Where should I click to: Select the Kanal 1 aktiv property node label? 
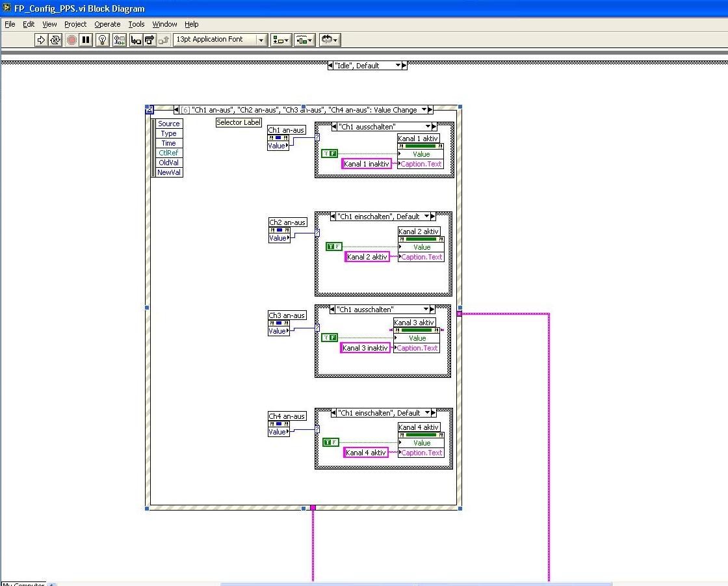pyautogui.click(x=418, y=138)
